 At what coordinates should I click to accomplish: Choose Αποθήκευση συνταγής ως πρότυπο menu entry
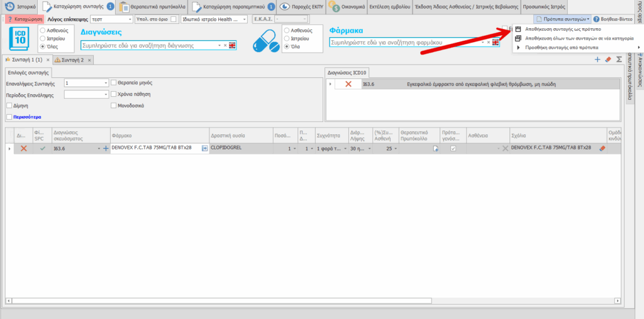tap(562, 29)
